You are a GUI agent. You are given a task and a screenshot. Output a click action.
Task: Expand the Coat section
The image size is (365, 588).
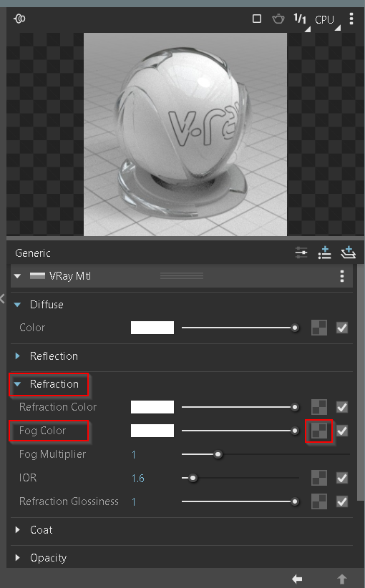[x=17, y=530]
